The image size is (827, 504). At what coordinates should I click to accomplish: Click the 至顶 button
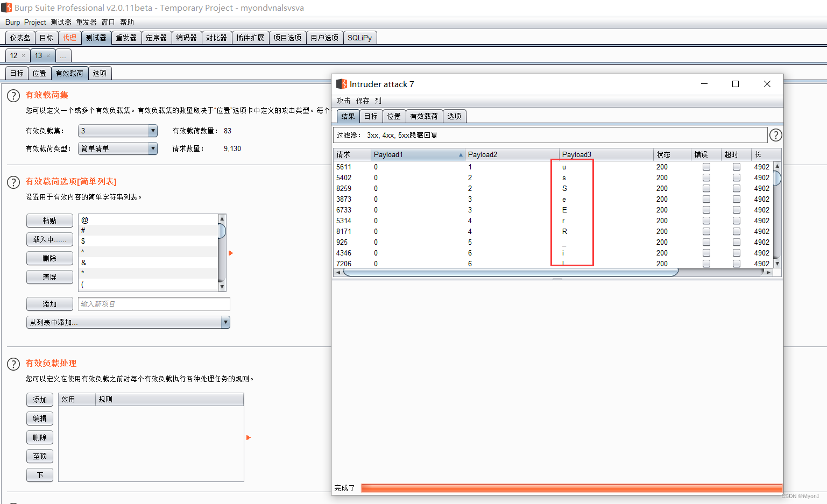point(40,456)
